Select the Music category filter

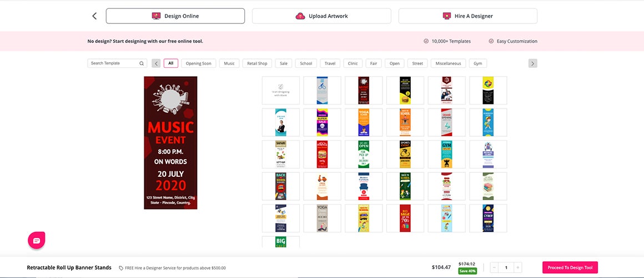tap(229, 63)
